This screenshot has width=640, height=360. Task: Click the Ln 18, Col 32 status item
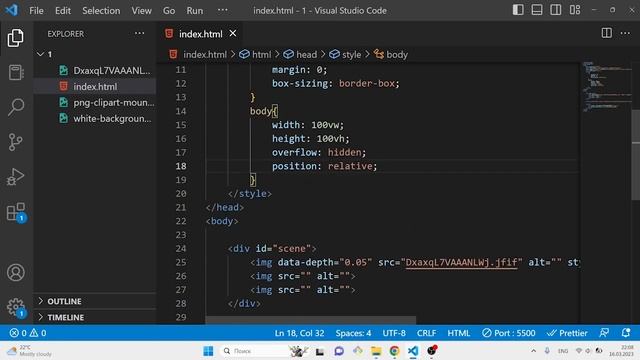300,333
